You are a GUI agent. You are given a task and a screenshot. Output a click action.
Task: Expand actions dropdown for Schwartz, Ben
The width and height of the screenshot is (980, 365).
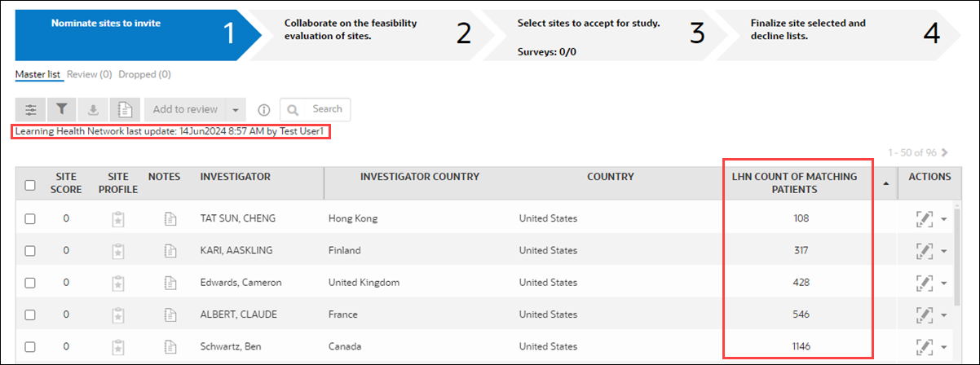[x=944, y=347]
